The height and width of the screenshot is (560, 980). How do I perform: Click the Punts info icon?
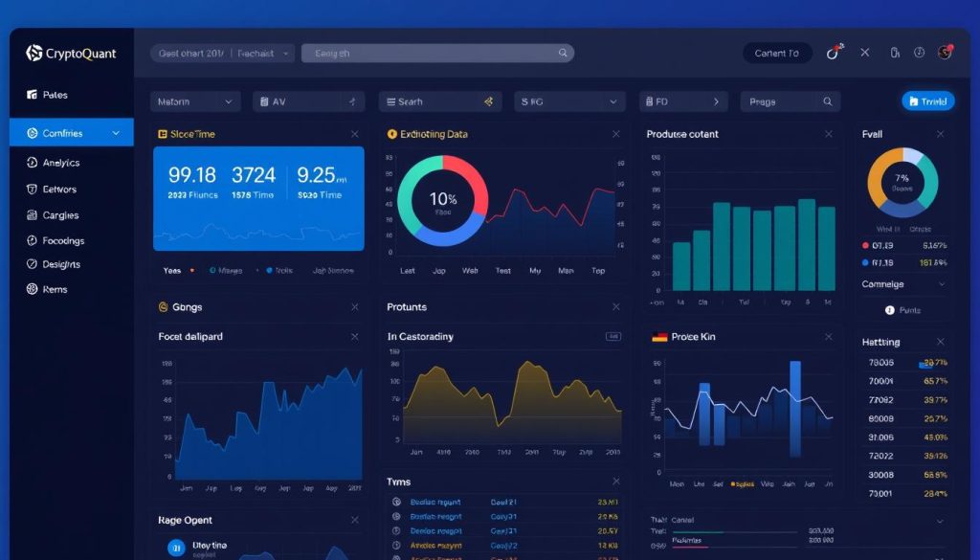pos(890,310)
